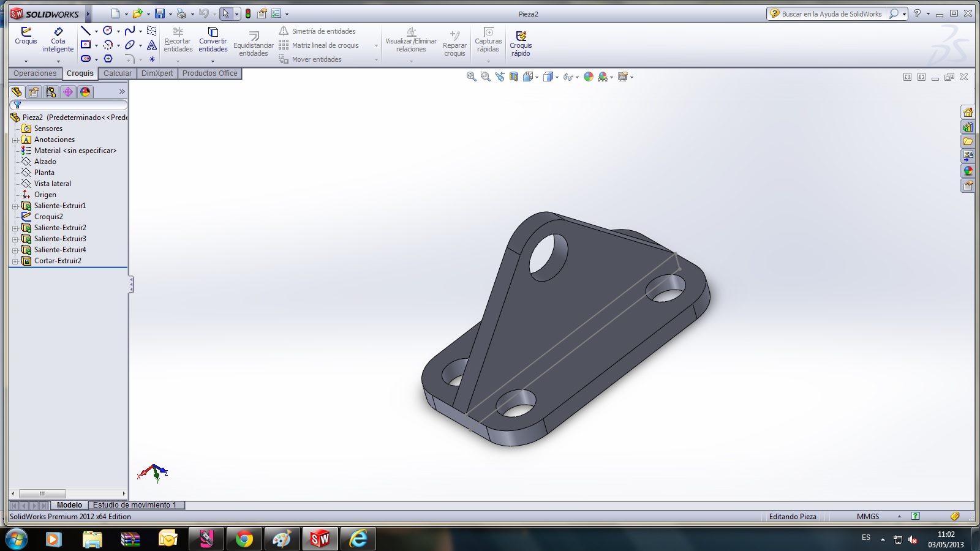Viewport: 980px width, 551px height.
Task: Select the sketch Point tool
Action: pos(152,59)
